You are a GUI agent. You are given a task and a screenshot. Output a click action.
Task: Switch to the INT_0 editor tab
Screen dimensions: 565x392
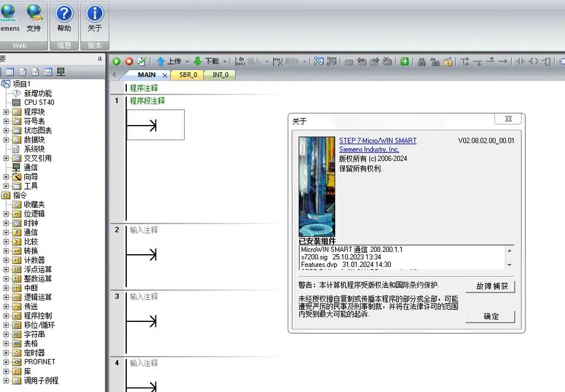[221, 75]
